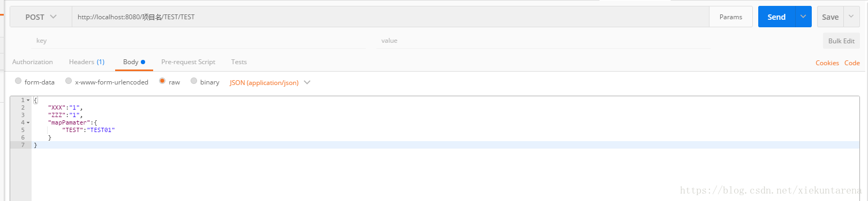The height and width of the screenshot is (201, 868).
Task: Open the Pre-request Script tab
Action: (188, 62)
